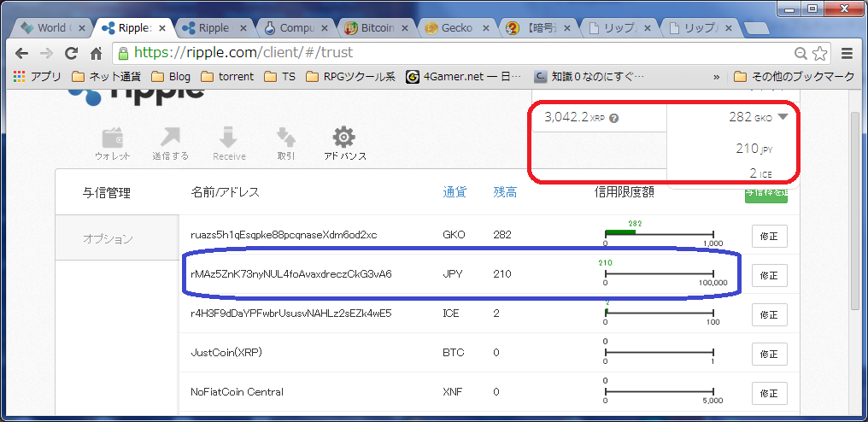The height and width of the screenshot is (422, 868).
Task: Click 修正 button for GKO row
Action: [x=770, y=237]
